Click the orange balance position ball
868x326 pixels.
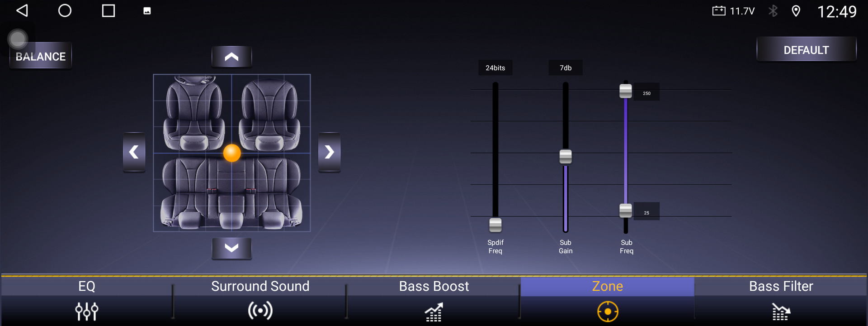coord(232,153)
